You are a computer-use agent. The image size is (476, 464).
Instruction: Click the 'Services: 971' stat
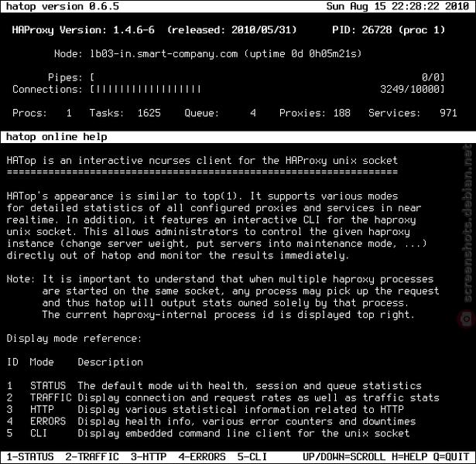(413, 113)
